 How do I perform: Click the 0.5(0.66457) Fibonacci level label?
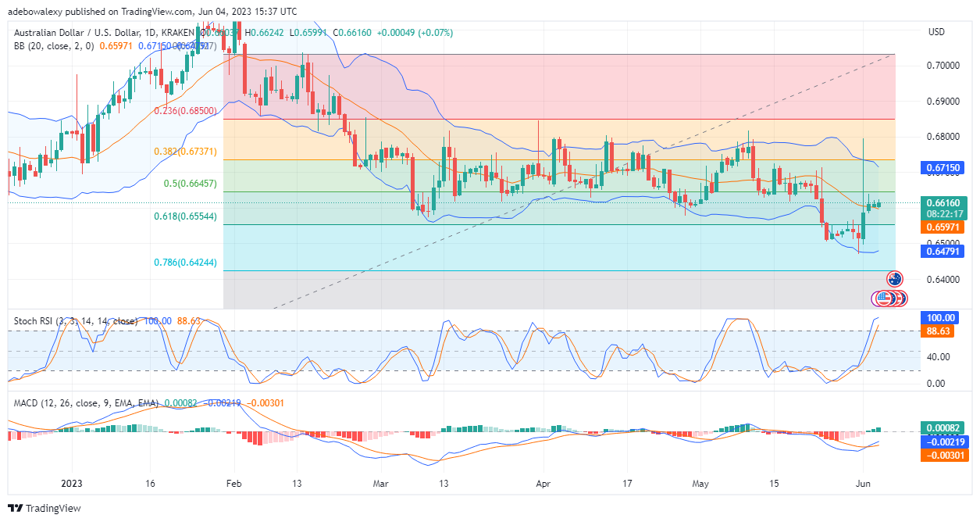[x=190, y=184]
